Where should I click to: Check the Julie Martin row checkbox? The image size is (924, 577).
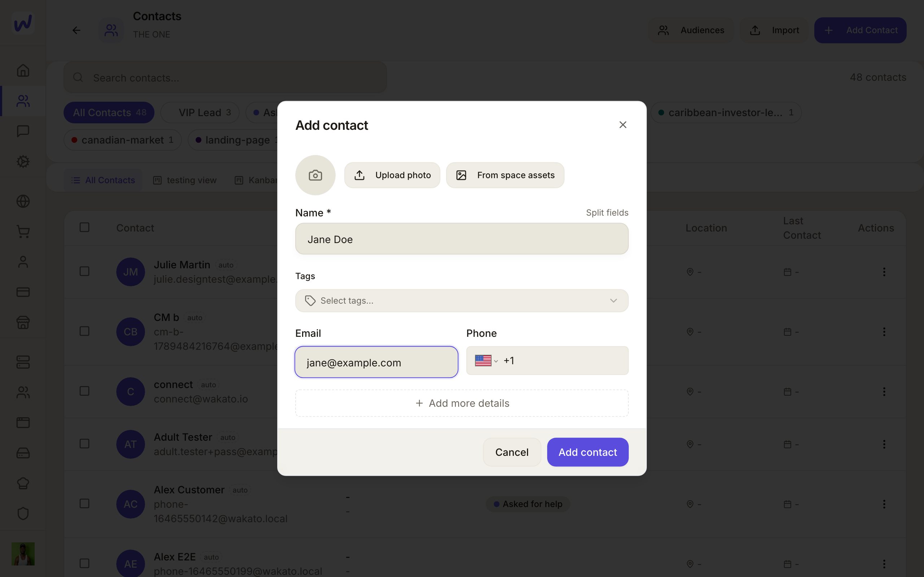click(84, 271)
